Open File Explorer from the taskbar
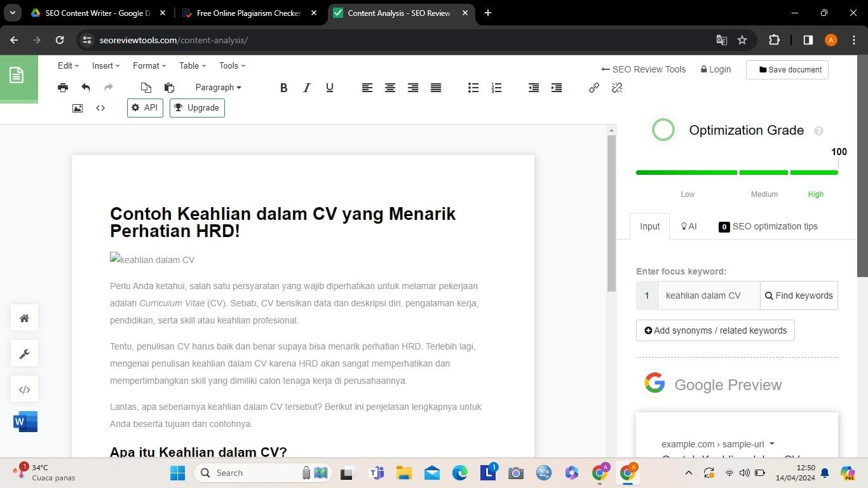 click(404, 473)
